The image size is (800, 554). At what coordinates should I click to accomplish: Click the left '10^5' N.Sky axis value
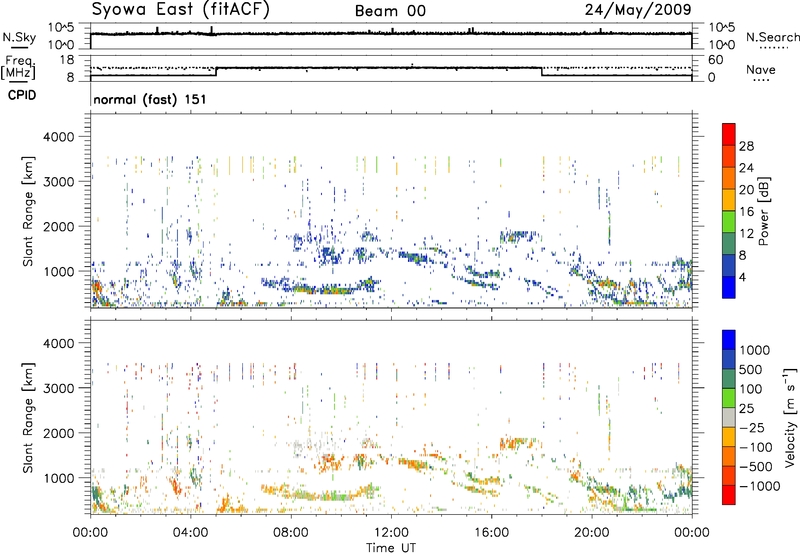61,28
